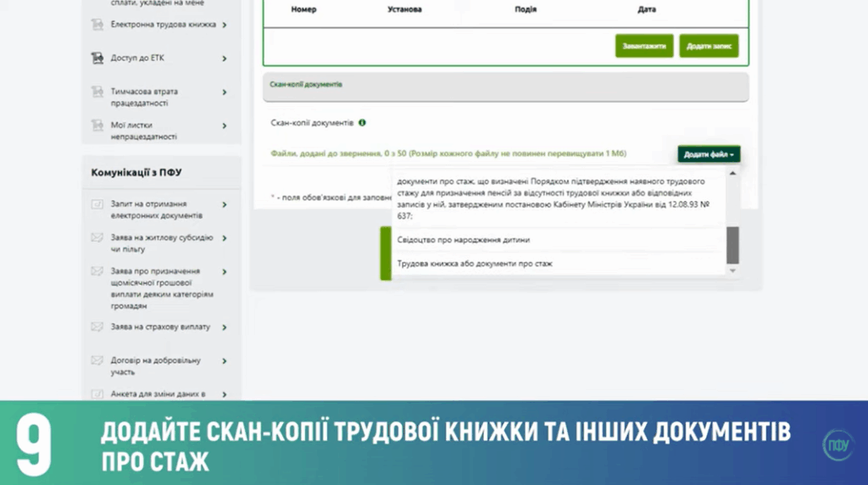
Task: Click the Тимчасова втрата працездатності icon
Action: (x=97, y=92)
